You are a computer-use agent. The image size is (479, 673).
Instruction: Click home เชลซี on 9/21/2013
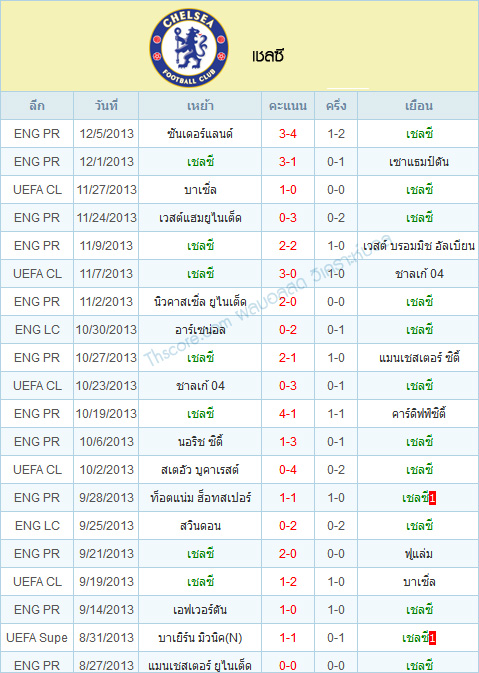200,554
